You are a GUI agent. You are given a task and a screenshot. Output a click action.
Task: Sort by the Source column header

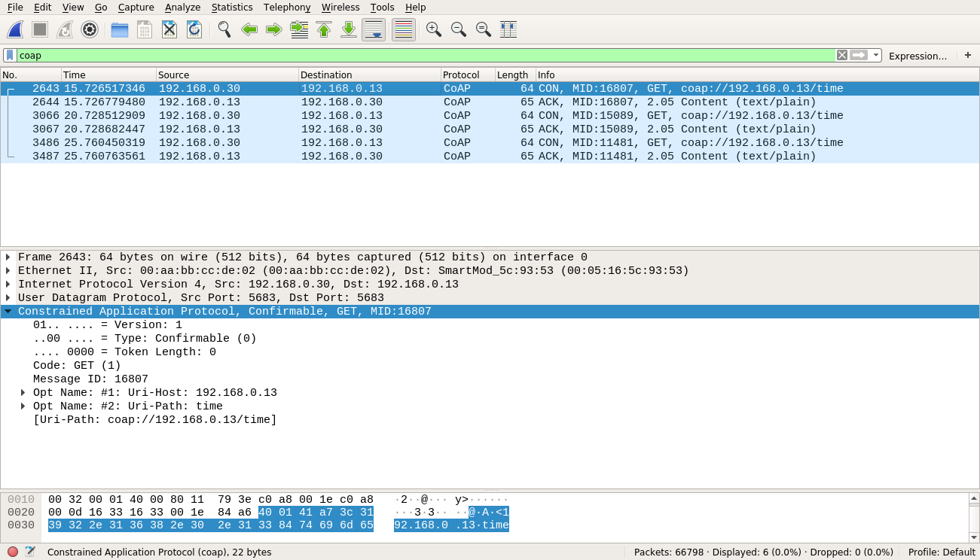pyautogui.click(x=227, y=75)
